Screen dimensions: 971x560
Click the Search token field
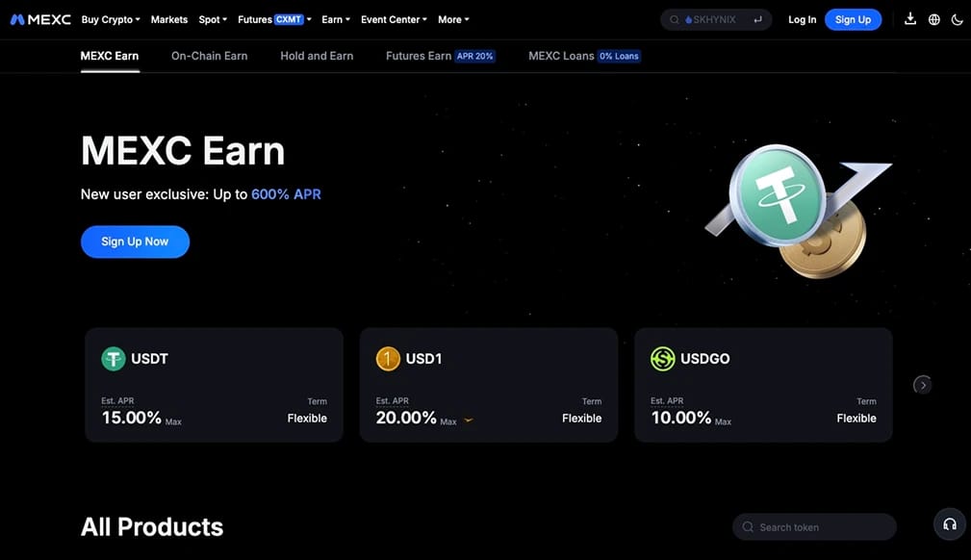coord(814,527)
